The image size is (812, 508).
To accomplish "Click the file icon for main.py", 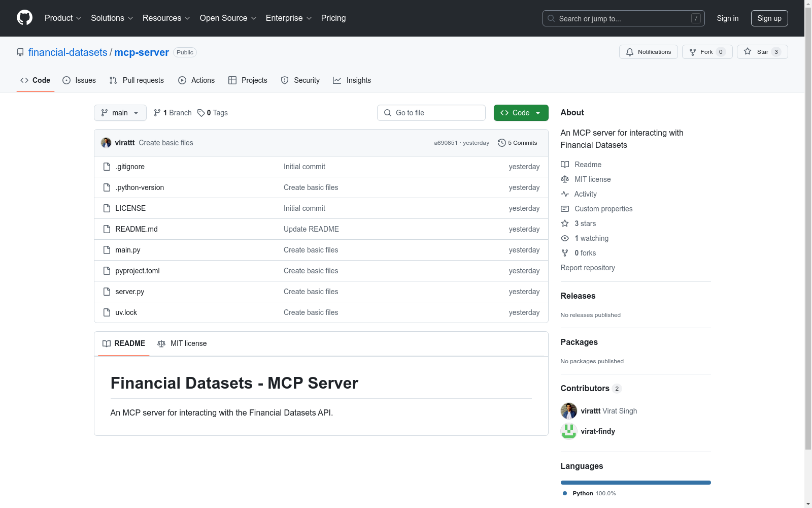I will (x=107, y=250).
